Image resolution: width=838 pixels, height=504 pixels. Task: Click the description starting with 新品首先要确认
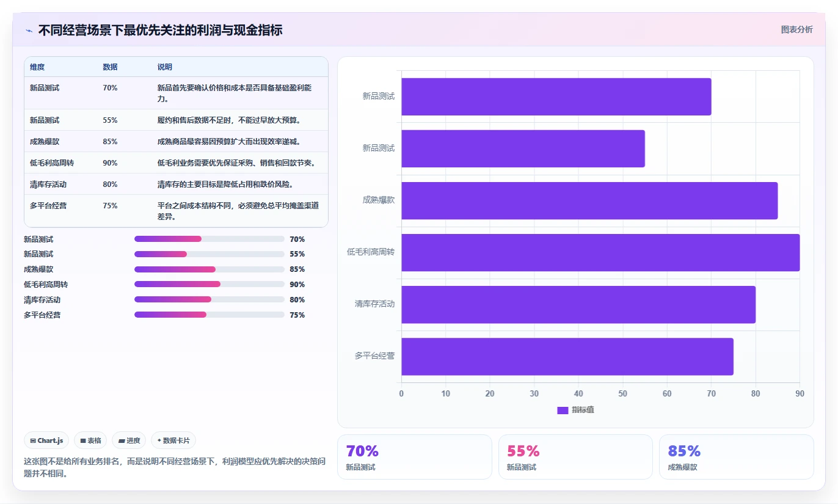point(236,93)
